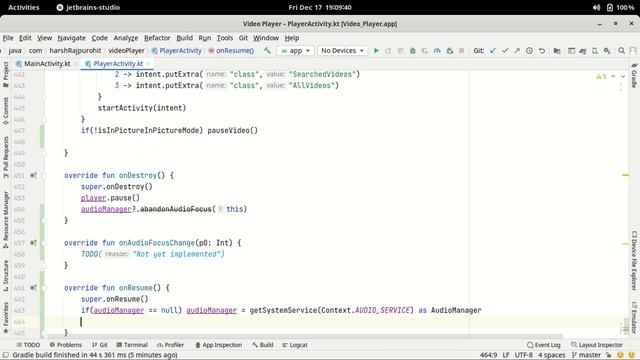Click the Stop square icon in toolbar

point(461,51)
